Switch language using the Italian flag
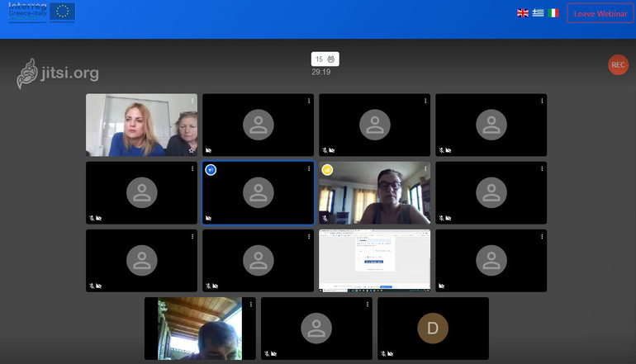Viewport: 636px width, 364px height. (x=553, y=13)
